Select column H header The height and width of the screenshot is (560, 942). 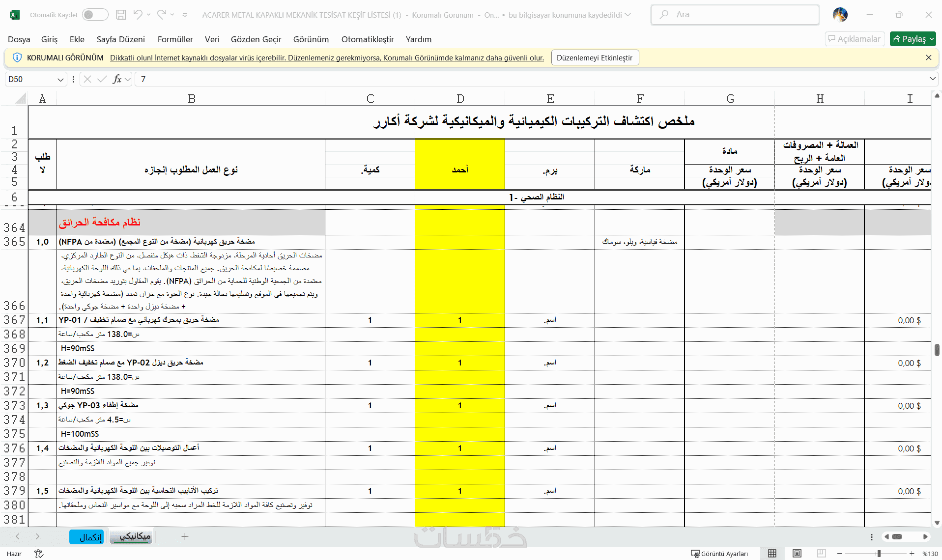(x=820, y=99)
